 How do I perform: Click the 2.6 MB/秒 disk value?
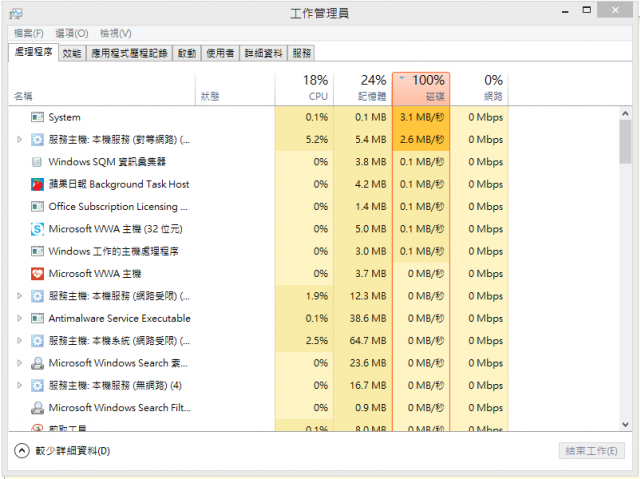point(422,140)
